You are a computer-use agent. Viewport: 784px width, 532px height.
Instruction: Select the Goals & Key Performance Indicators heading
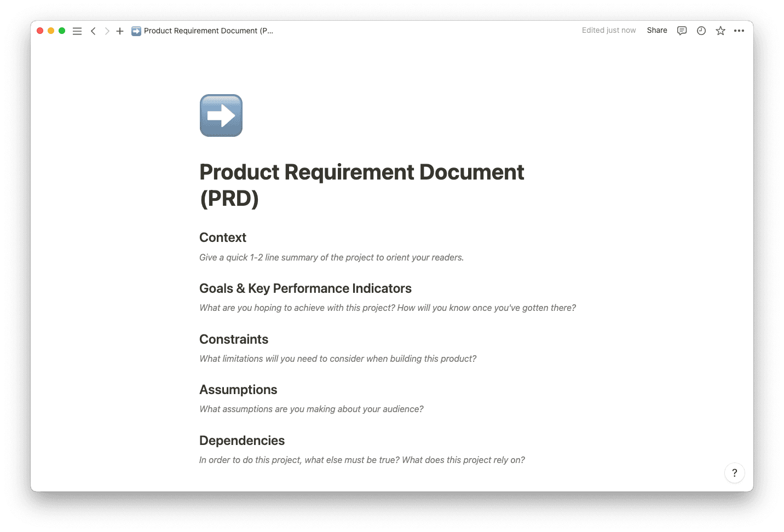click(x=305, y=288)
